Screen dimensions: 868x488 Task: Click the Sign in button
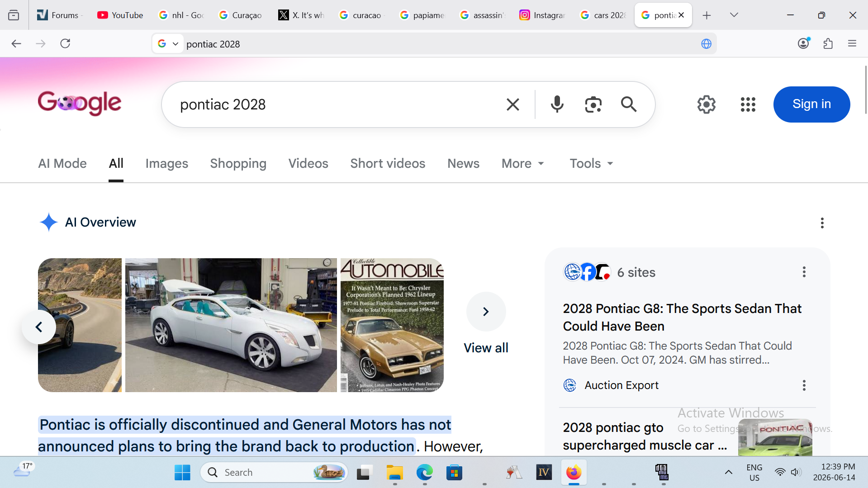click(x=811, y=104)
